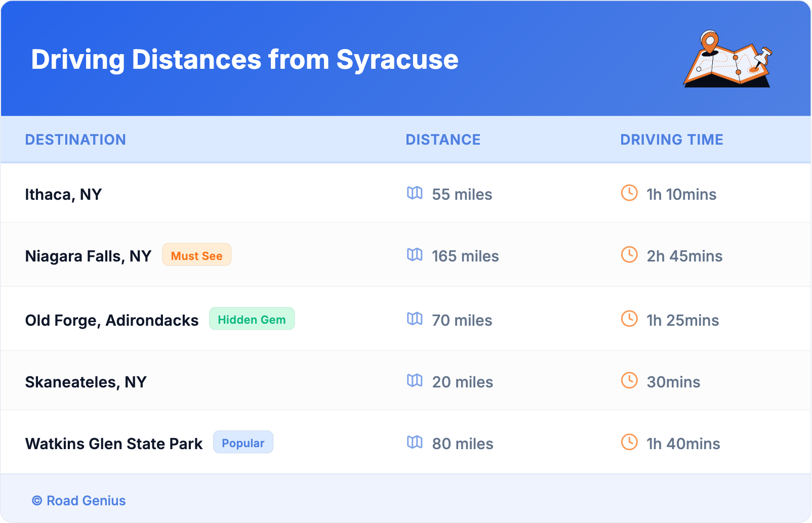Click the map illustration with location pin
Screen dimensions: 812x523
coord(727,59)
